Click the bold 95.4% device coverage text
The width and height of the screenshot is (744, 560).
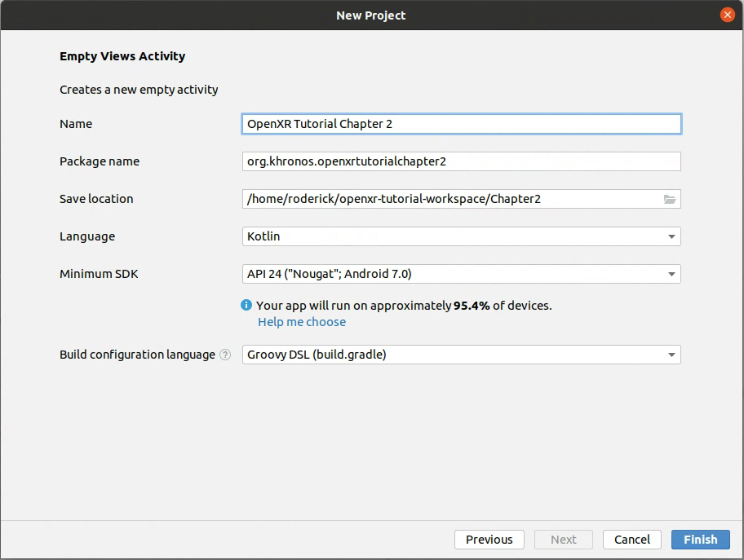click(x=472, y=306)
